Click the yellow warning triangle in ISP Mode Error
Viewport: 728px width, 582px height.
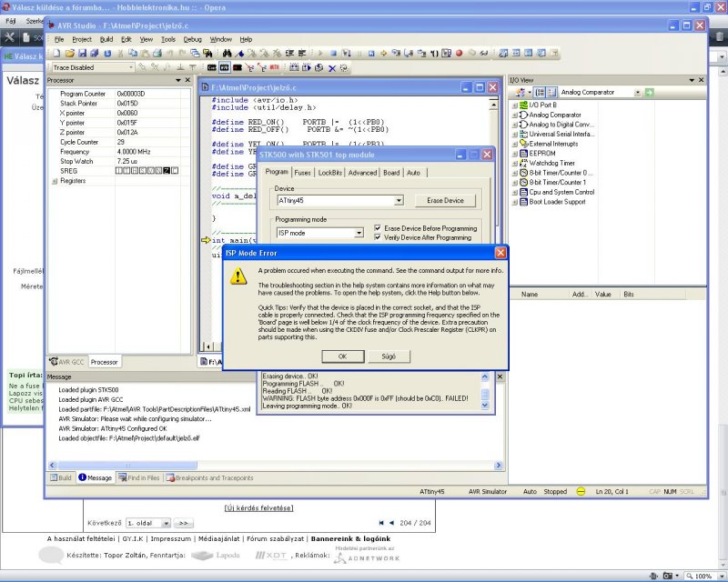(x=238, y=276)
